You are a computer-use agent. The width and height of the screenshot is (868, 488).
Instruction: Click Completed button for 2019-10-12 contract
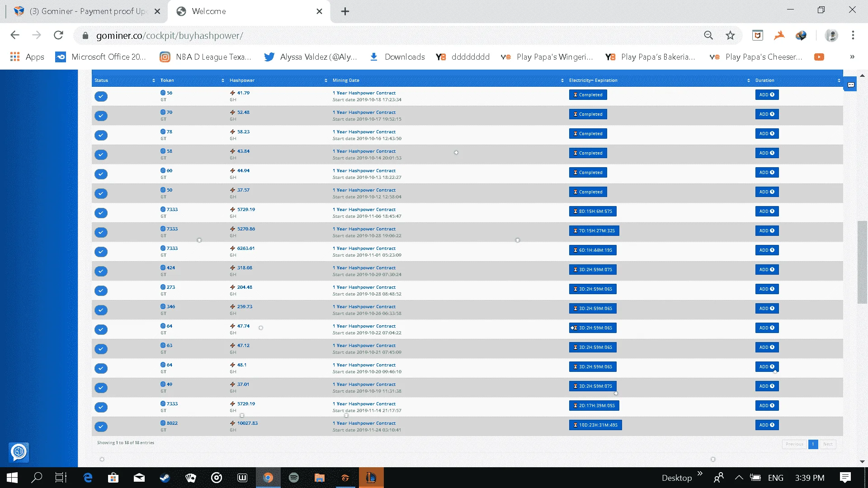[588, 192]
